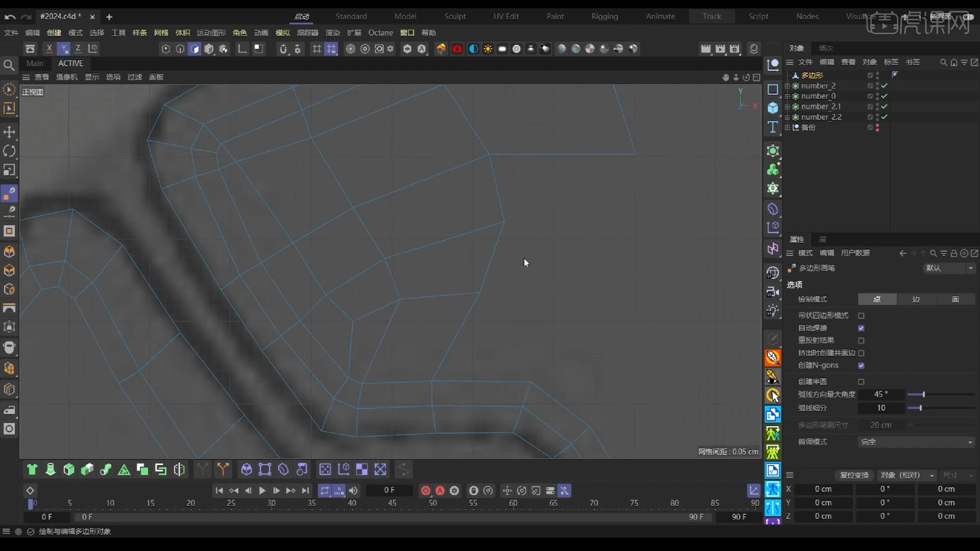
Task: Open the 场次 tab in Object Manager
Action: click(826, 48)
